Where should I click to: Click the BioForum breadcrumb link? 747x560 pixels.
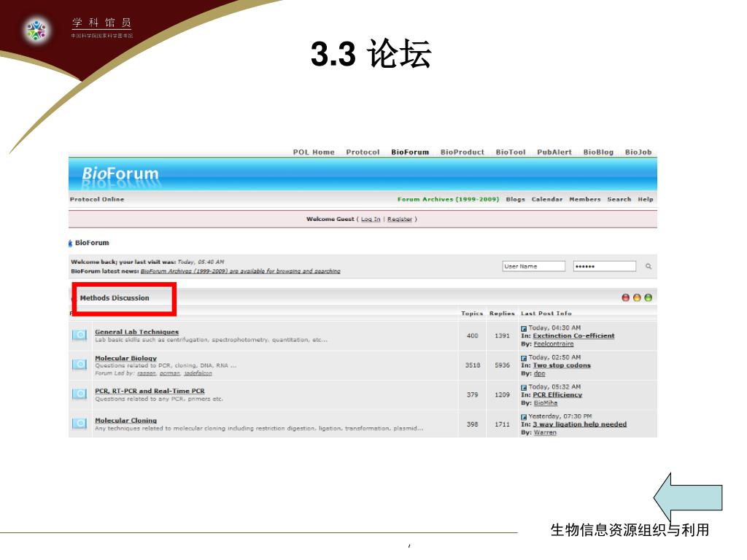pos(92,242)
